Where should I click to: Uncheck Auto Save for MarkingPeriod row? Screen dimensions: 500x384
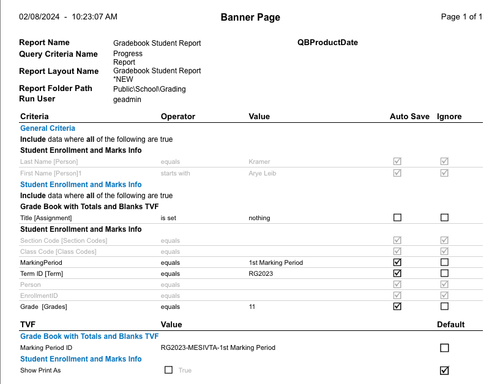(x=397, y=262)
